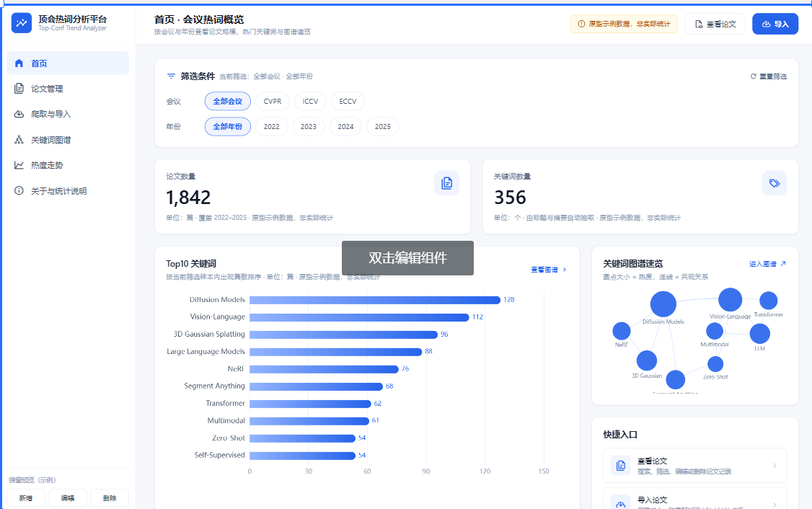The height and width of the screenshot is (509, 812).
Task: Select the 2022 year filter chip
Action: pos(271,126)
